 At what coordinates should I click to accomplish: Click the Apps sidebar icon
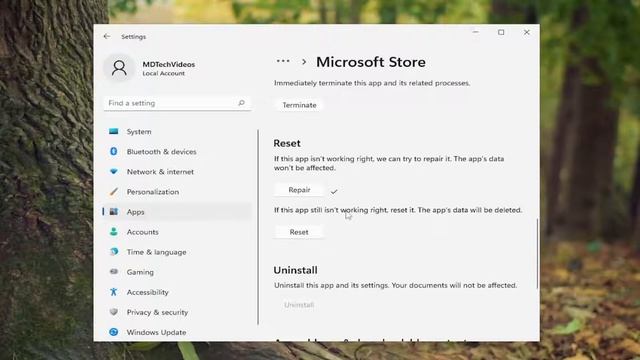tap(114, 211)
